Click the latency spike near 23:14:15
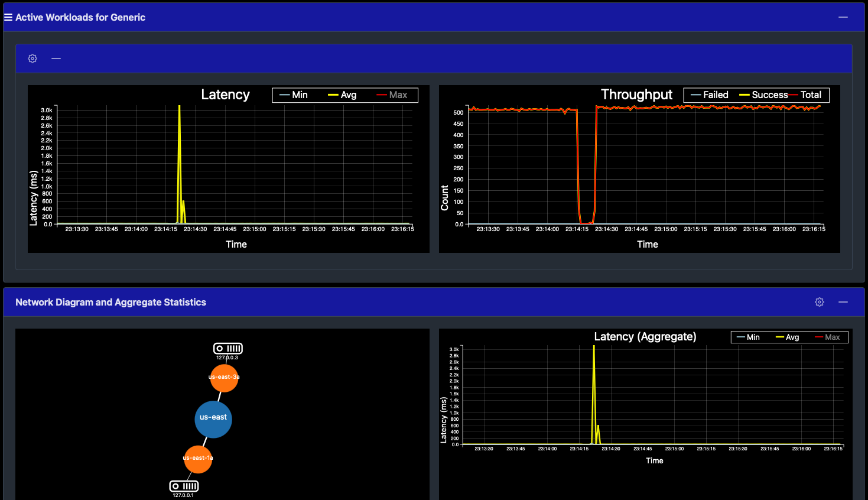 (180, 148)
